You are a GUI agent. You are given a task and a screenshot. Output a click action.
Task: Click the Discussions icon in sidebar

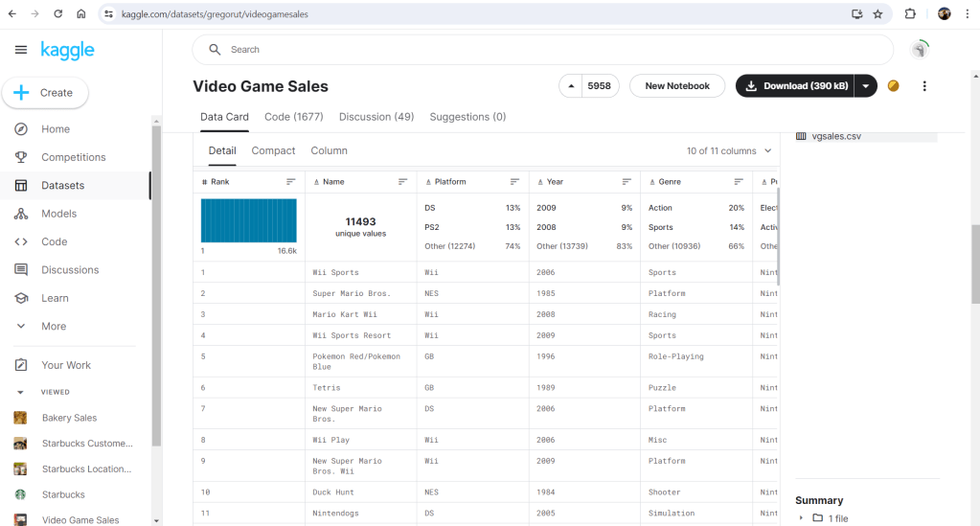click(x=21, y=270)
